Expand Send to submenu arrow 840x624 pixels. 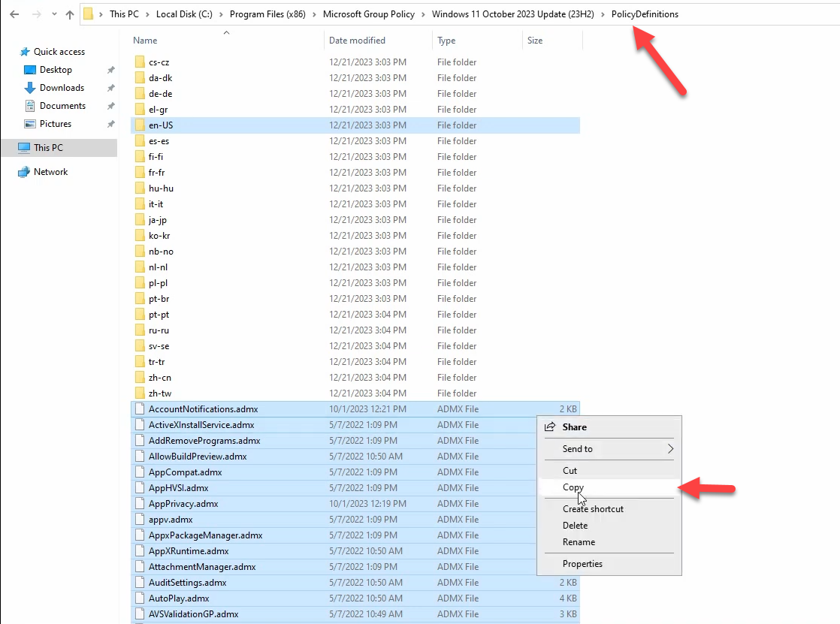coord(670,449)
